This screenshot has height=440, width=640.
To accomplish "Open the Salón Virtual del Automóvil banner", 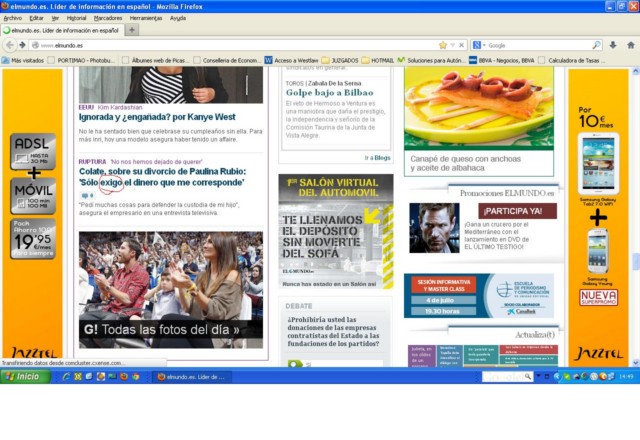I will click(336, 231).
